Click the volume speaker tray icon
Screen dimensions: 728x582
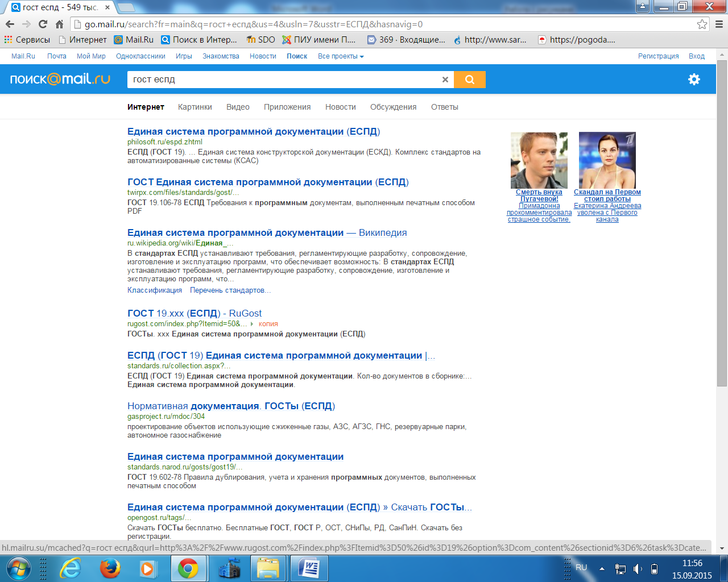(x=638, y=568)
